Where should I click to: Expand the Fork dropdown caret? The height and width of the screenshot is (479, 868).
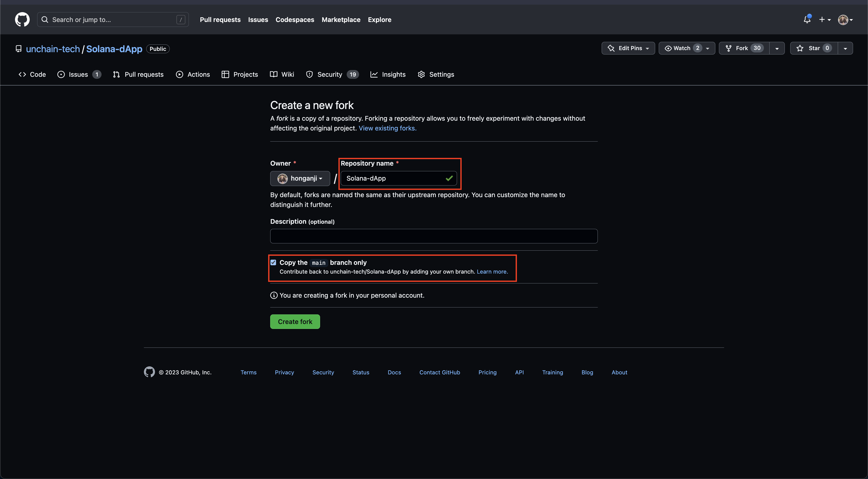pos(777,48)
